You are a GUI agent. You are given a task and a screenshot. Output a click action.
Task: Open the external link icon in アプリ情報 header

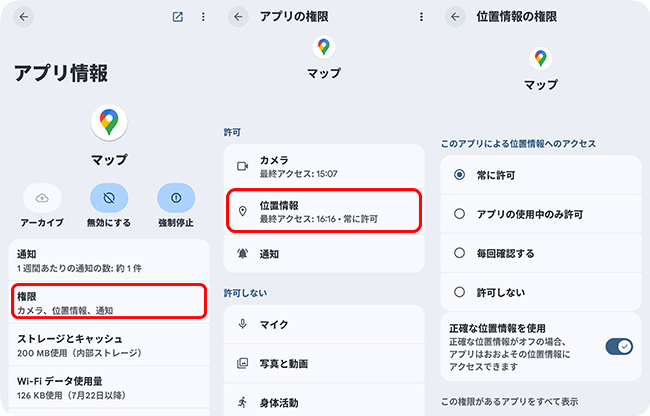(177, 17)
